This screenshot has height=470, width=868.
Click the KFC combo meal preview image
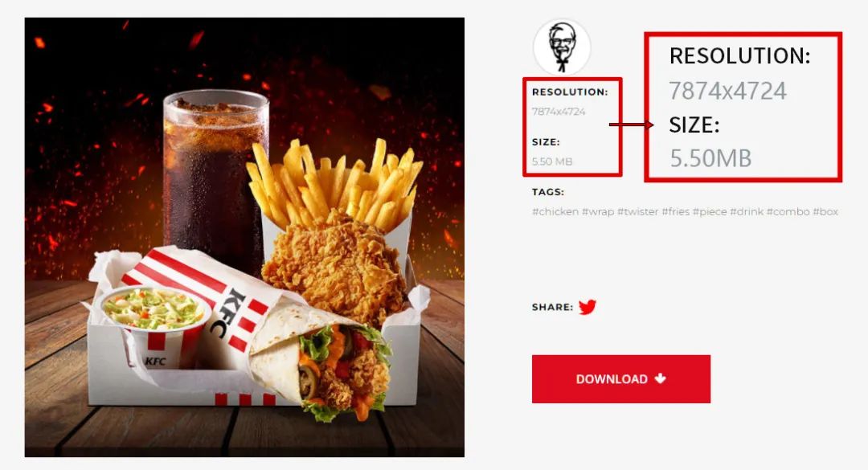pos(244,237)
